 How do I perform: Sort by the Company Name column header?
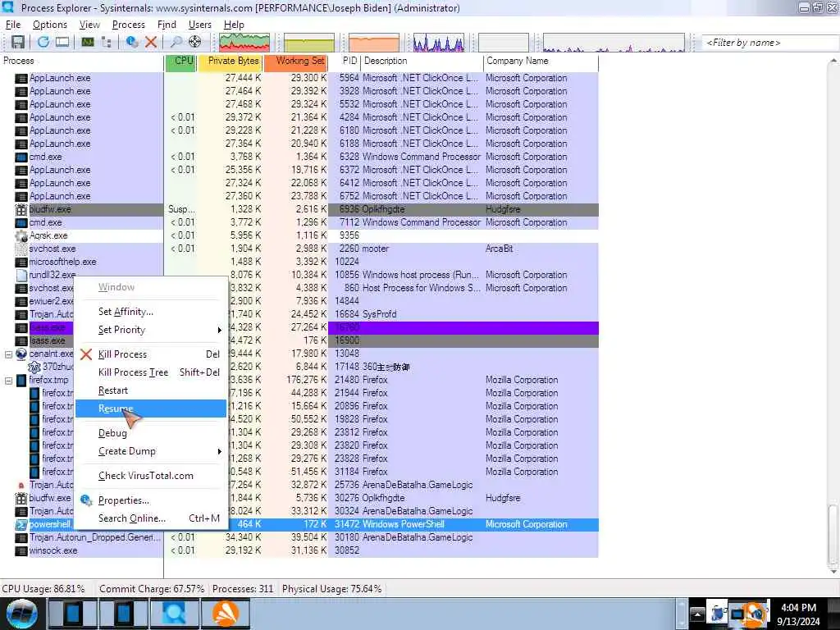(x=541, y=61)
